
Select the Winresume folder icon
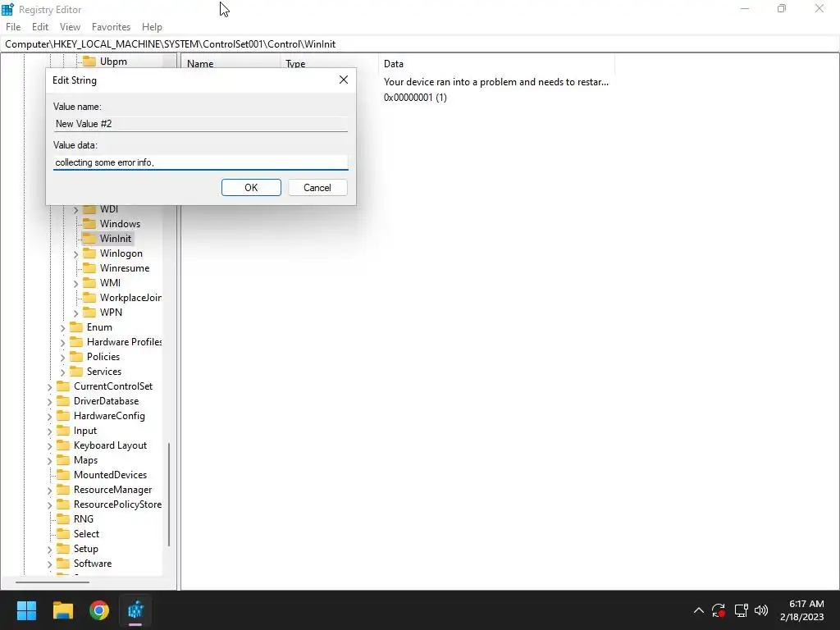(89, 268)
